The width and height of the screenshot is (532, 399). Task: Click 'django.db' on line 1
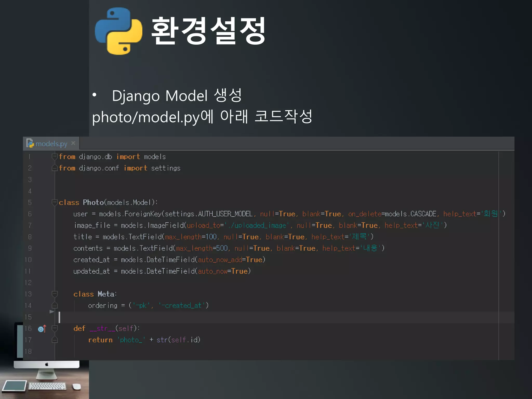click(x=95, y=157)
